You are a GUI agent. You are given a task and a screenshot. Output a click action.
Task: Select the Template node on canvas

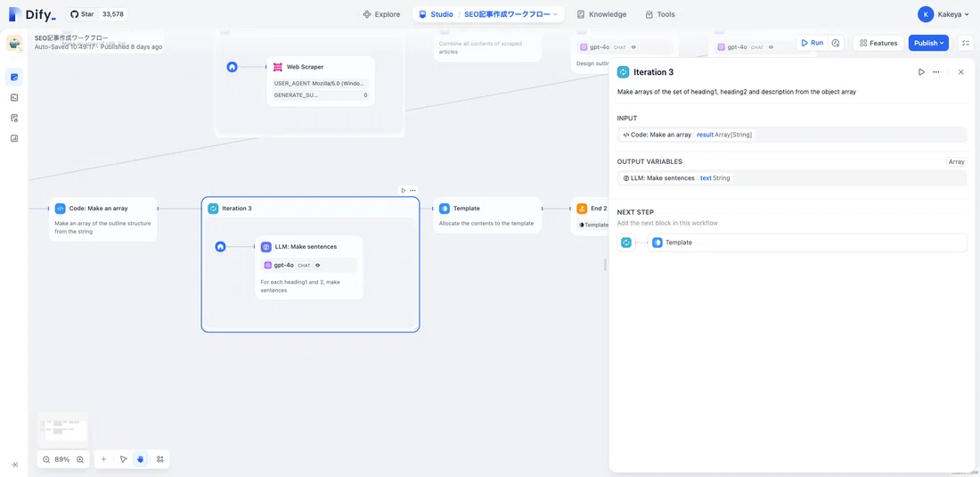487,215
